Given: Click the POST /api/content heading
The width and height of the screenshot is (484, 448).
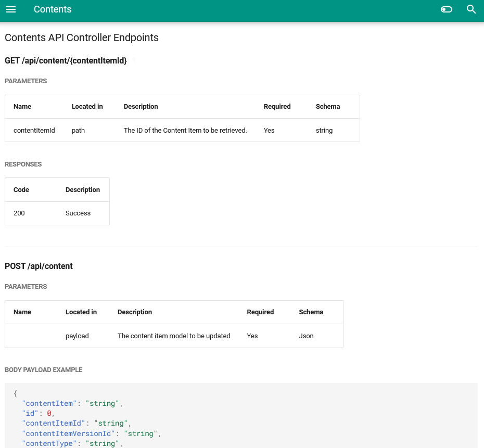Looking at the screenshot, I should point(39,266).
